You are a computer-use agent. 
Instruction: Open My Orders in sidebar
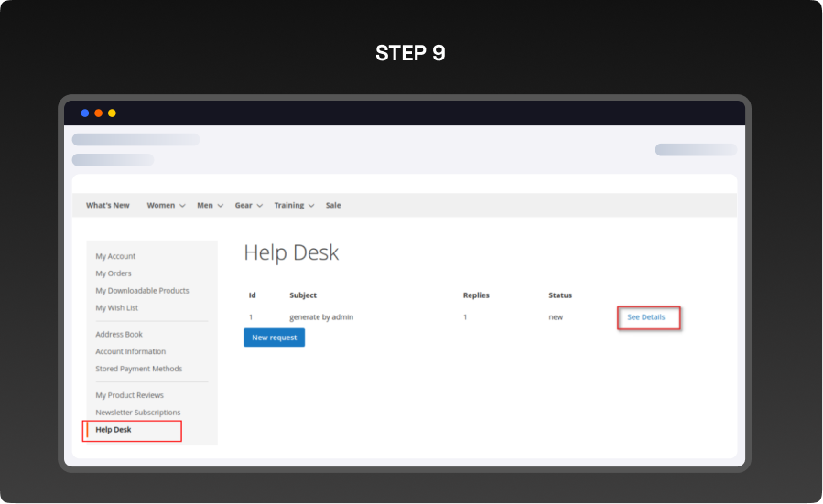[x=114, y=273]
